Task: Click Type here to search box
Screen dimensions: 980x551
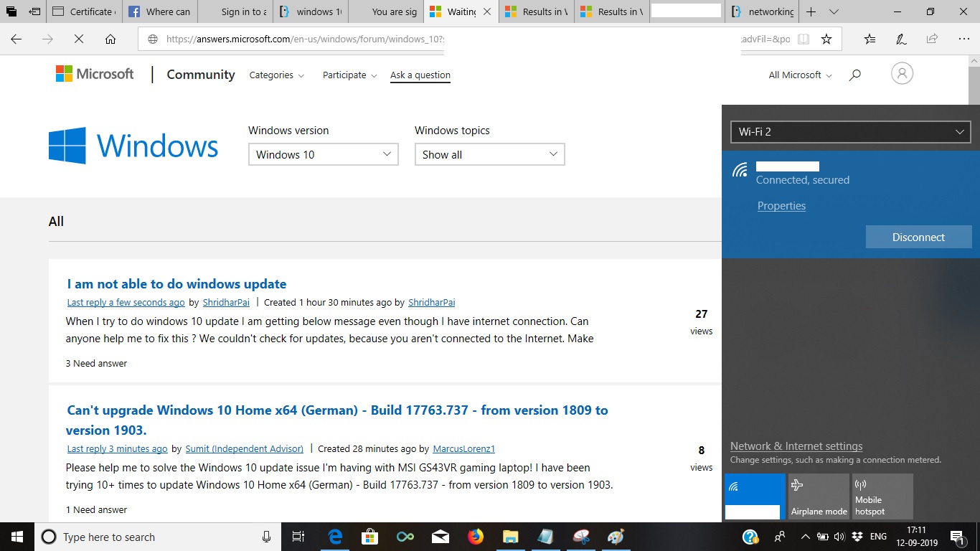Action: click(158, 537)
